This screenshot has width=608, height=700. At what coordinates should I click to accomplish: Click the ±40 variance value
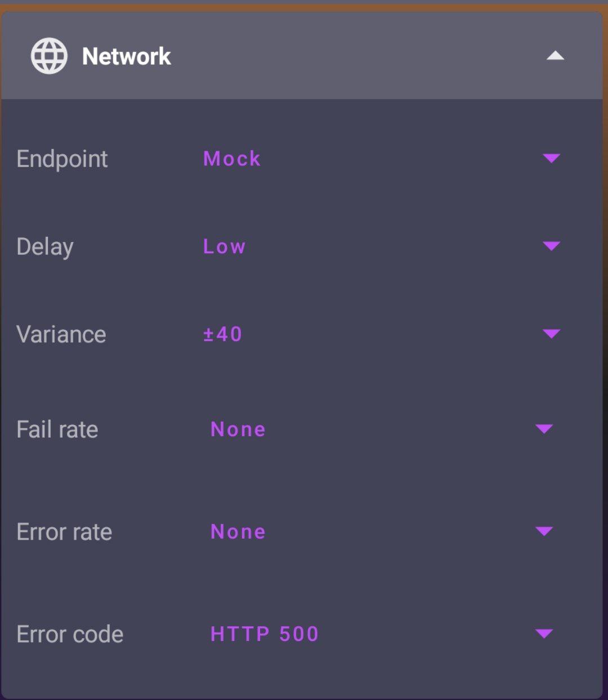pos(222,334)
